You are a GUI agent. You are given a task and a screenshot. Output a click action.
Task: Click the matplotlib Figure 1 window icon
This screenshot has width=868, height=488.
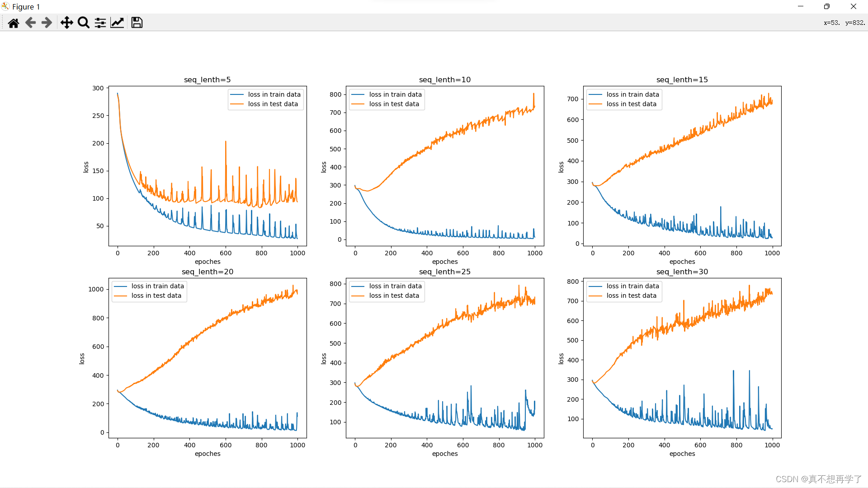5,6
